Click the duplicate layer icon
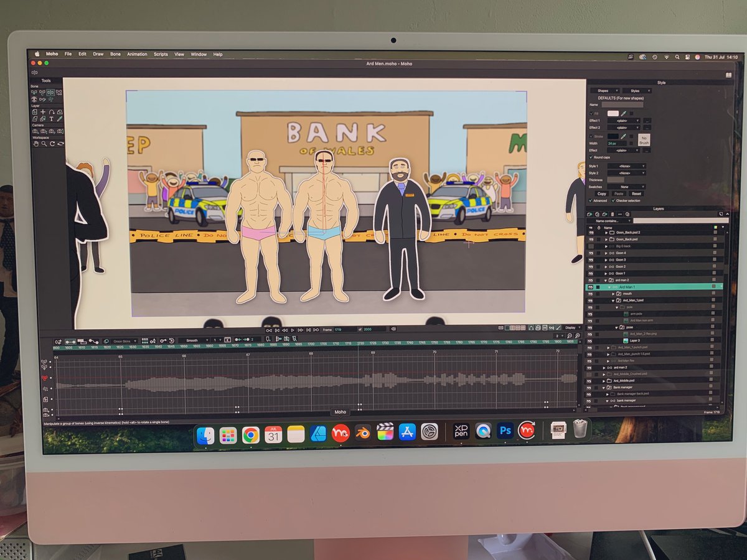Screen dimensions: 747x560 [597, 214]
